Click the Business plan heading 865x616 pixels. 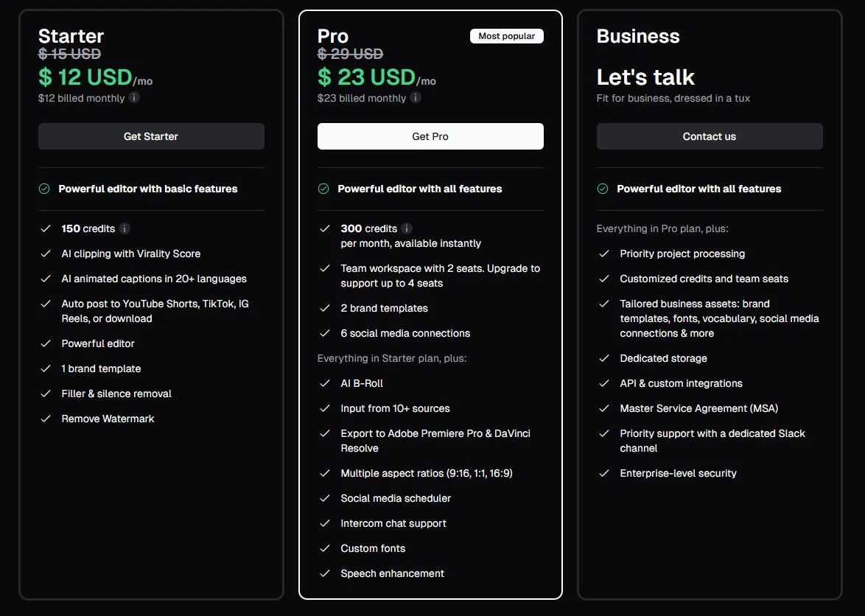tap(638, 36)
